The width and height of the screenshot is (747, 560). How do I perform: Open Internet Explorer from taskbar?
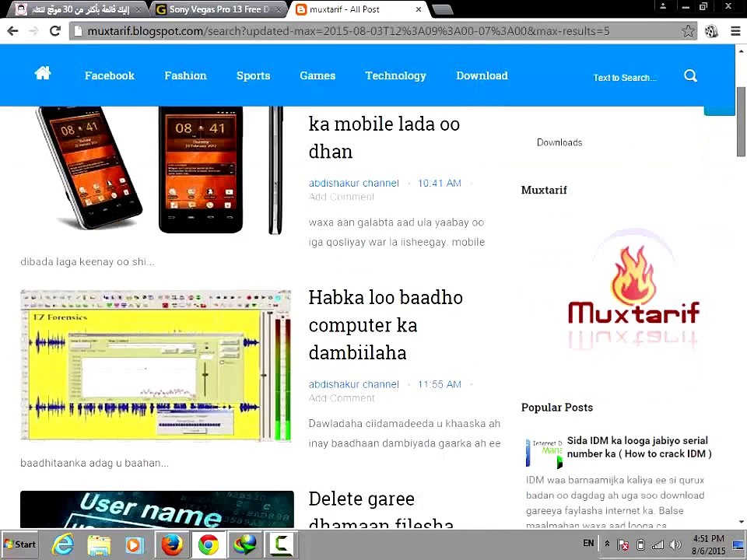coord(63,544)
